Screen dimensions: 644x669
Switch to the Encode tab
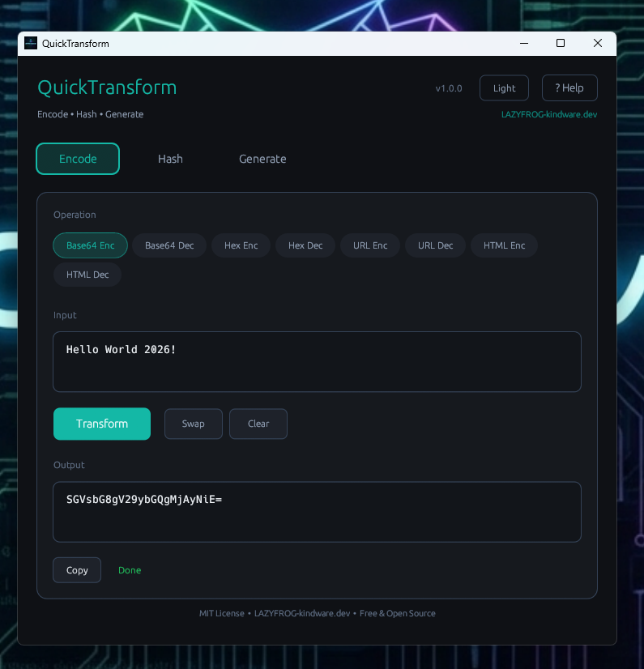[78, 159]
